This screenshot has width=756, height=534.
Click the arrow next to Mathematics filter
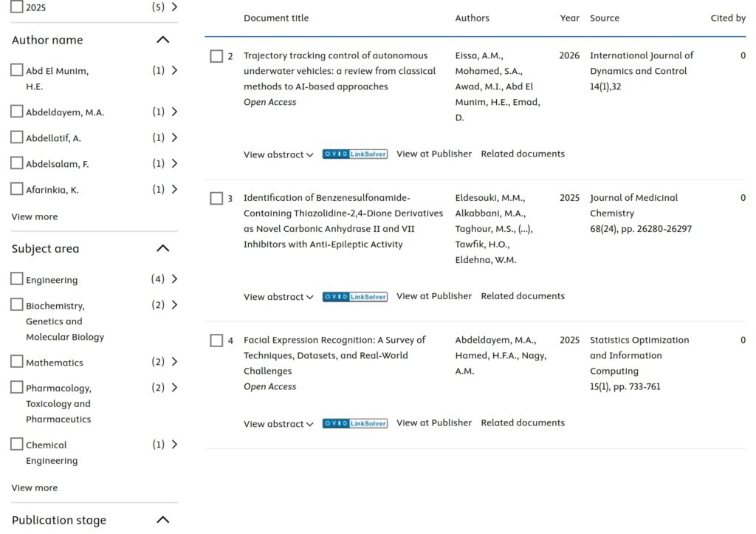tap(174, 362)
